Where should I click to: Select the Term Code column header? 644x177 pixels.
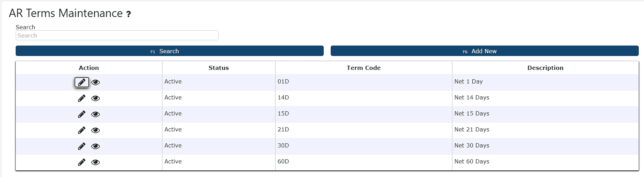click(x=363, y=68)
